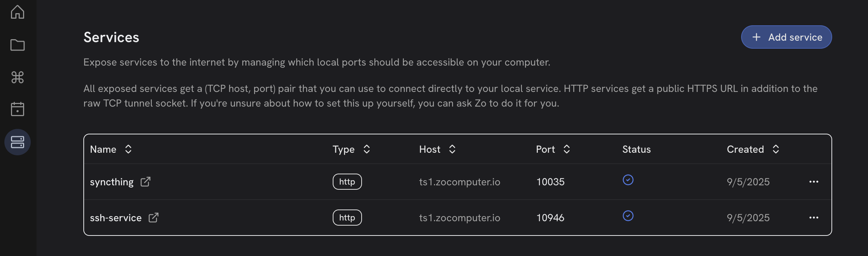Click port value 10035
868x256 pixels.
coord(551,182)
